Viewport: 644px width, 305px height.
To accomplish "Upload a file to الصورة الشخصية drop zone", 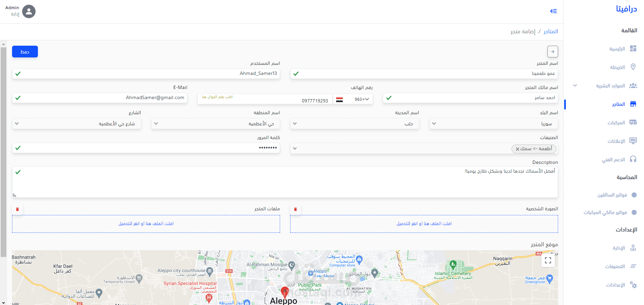I will pyautogui.click(x=424, y=224).
